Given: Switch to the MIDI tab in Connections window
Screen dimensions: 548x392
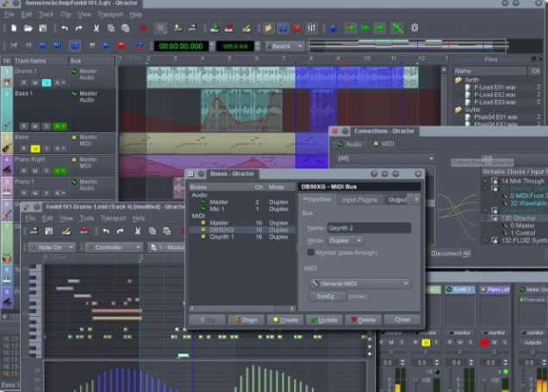Looking at the screenshot, I should pos(383,144).
